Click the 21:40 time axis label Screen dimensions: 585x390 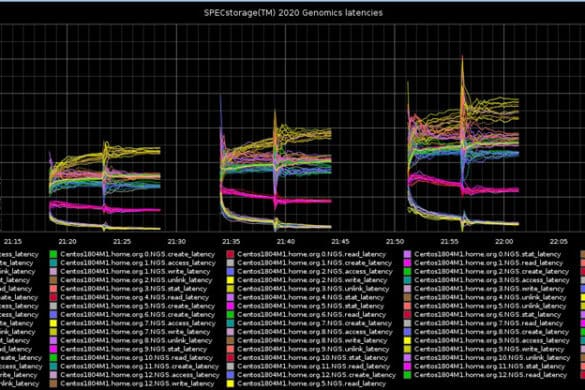pyautogui.click(x=286, y=241)
